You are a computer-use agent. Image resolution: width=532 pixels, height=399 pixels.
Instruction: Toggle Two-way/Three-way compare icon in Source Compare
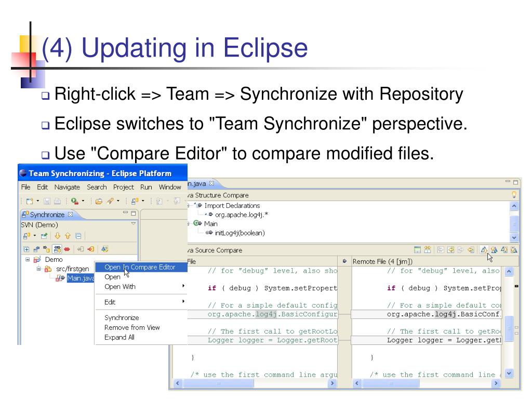tap(428, 250)
